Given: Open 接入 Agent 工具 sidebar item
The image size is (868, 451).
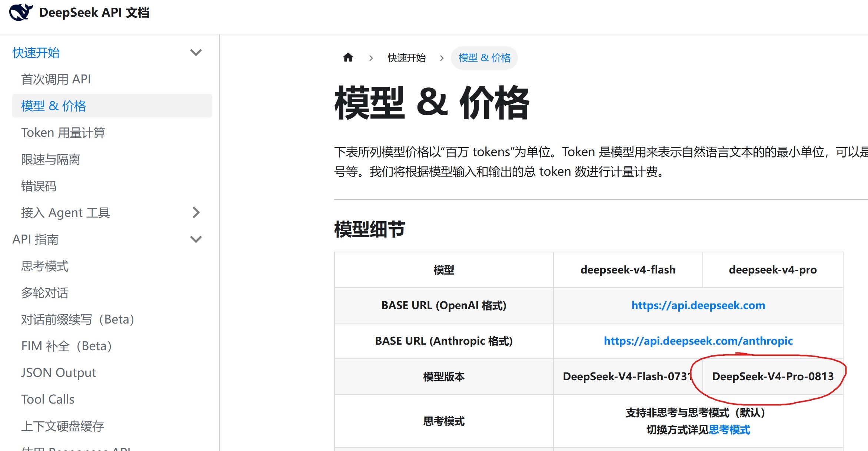Looking at the screenshot, I should click(66, 213).
